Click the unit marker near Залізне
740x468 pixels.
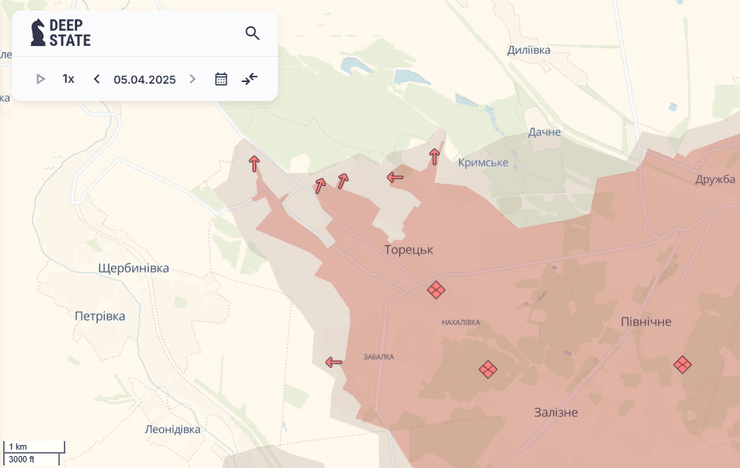488,369
